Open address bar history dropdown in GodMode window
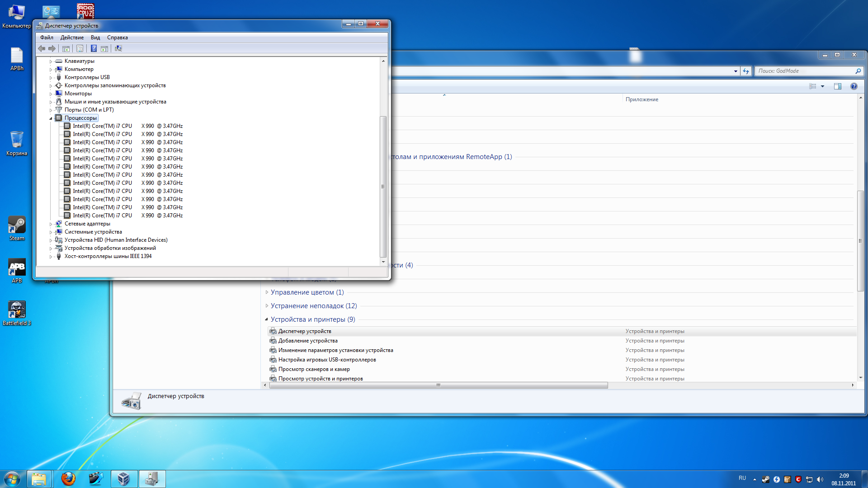Image resolution: width=868 pixels, height=488 pixels. (736, 71)
